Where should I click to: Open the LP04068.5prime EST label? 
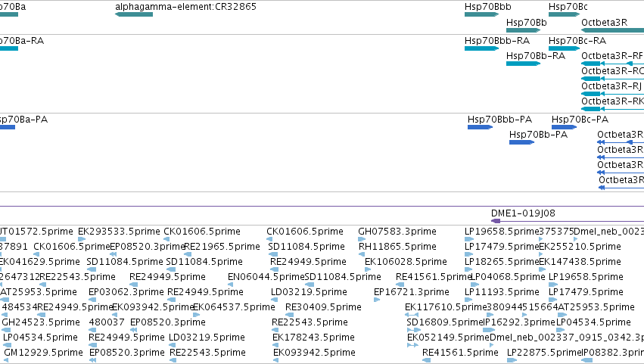click(508, 277)
